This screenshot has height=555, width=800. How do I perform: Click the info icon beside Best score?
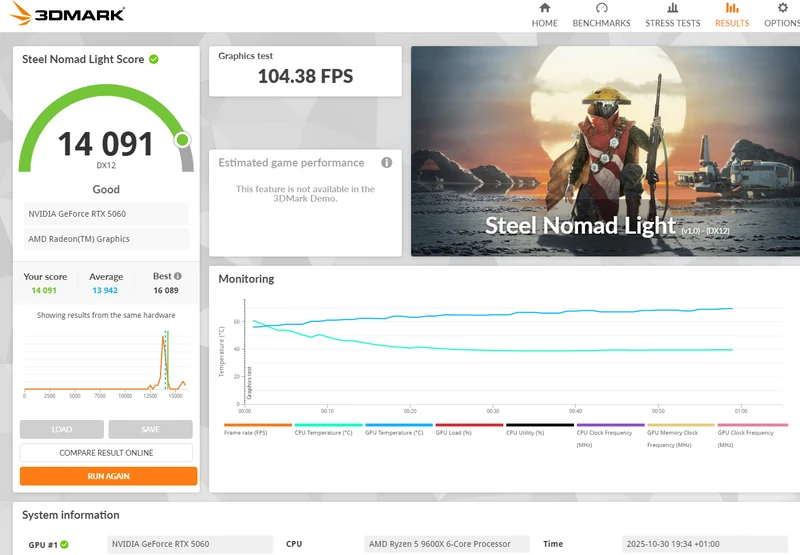(x=178, y=276)
